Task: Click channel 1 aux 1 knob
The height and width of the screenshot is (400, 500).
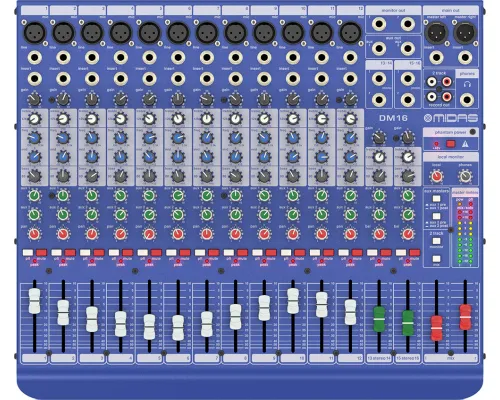Action: tap(34, 196)
